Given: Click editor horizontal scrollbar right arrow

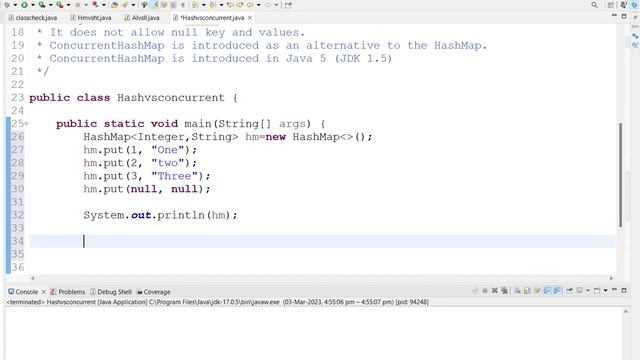Looking at the screenshot, I should 611,278.
